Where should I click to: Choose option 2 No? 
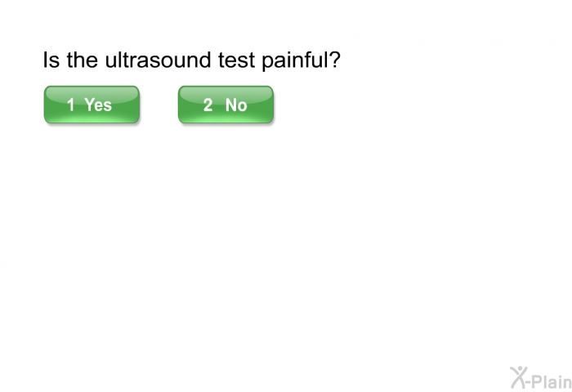coord(226,105)
